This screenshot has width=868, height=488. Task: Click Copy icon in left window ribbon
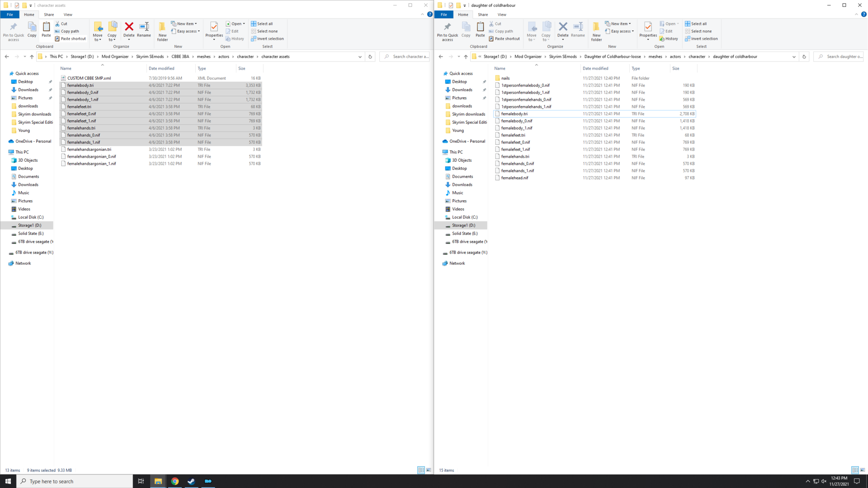[32, 30]
